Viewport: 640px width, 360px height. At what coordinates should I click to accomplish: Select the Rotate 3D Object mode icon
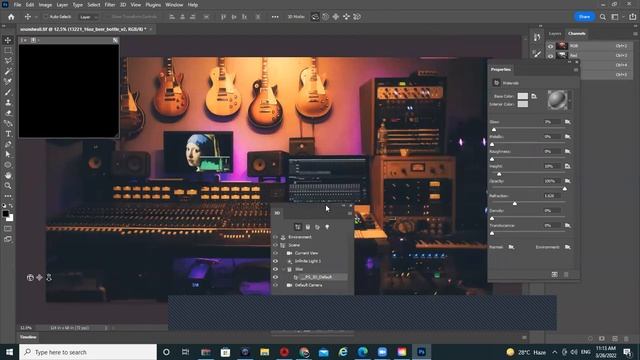(x=315, y=17)
